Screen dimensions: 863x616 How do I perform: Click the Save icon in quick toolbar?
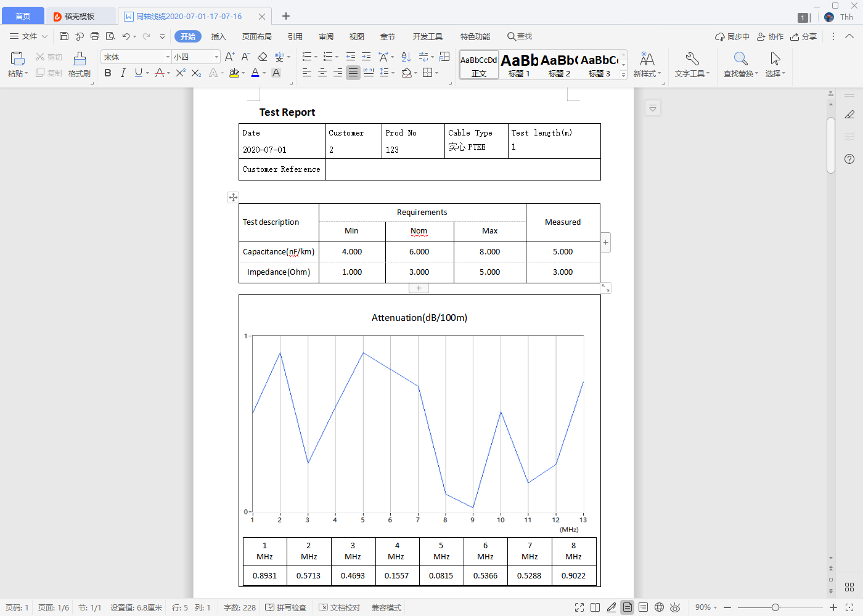pos(64,36)
